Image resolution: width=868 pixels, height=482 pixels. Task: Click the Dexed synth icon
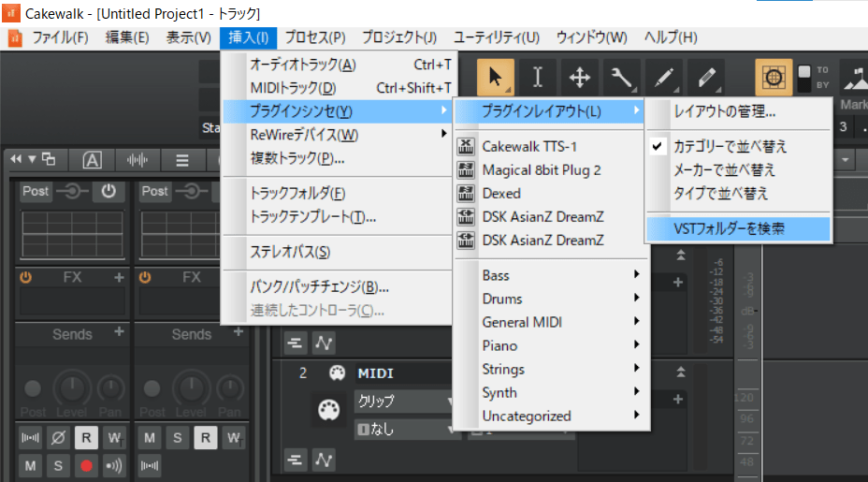click(466, 194)
